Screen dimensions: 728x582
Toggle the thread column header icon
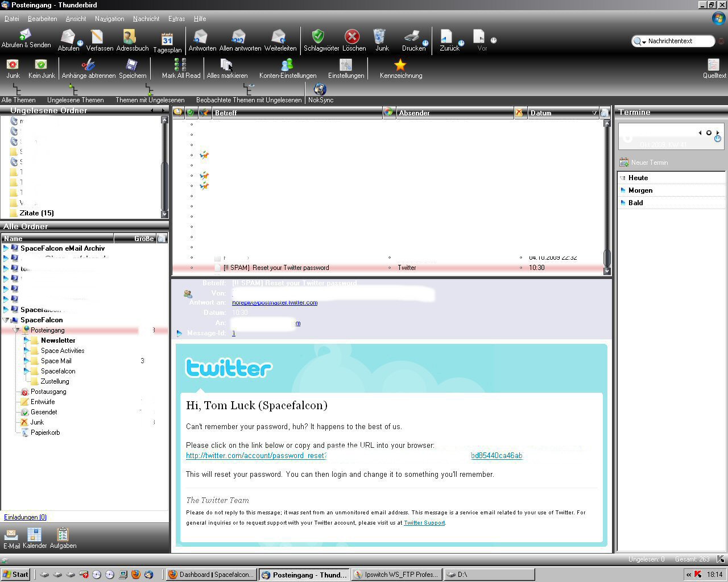(178, 113)
